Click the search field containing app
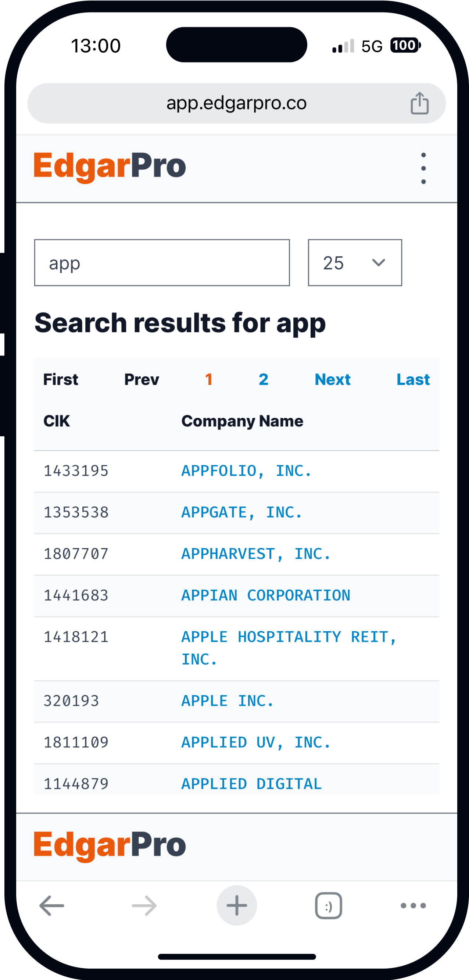The width and height of the screenshot is (469, 980). tap(162, 262)
